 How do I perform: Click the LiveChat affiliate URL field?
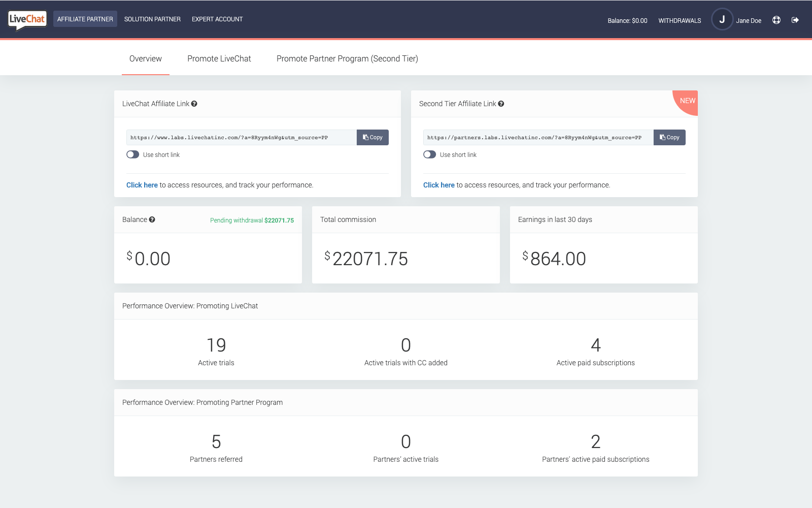click(242, 138)
